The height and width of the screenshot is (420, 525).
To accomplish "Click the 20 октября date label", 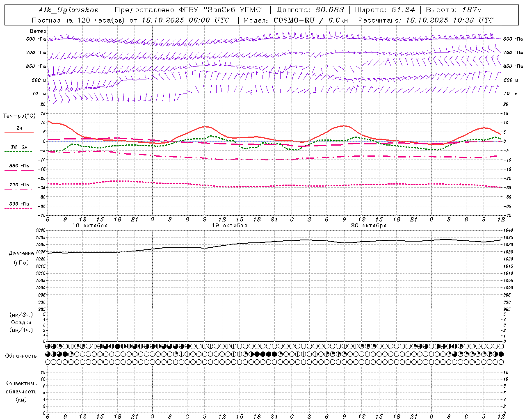I will (x=369, y=226).
